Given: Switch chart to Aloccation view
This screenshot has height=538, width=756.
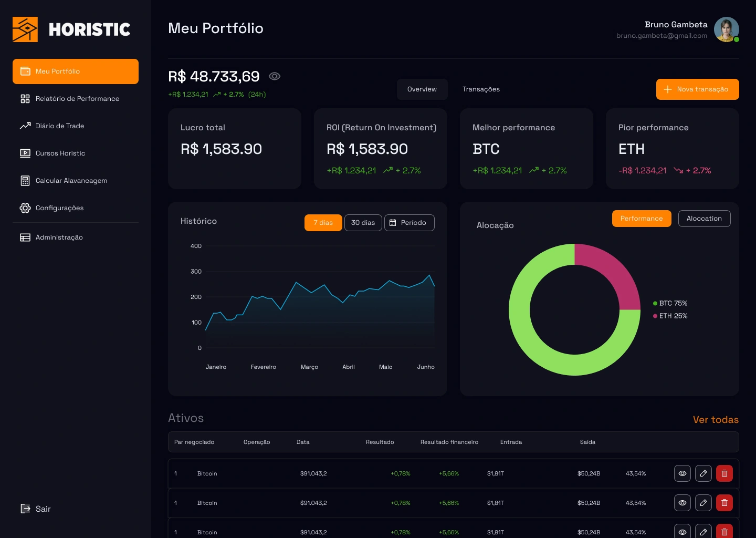Looking at the screenshot, I should click(x=704, y=219).
